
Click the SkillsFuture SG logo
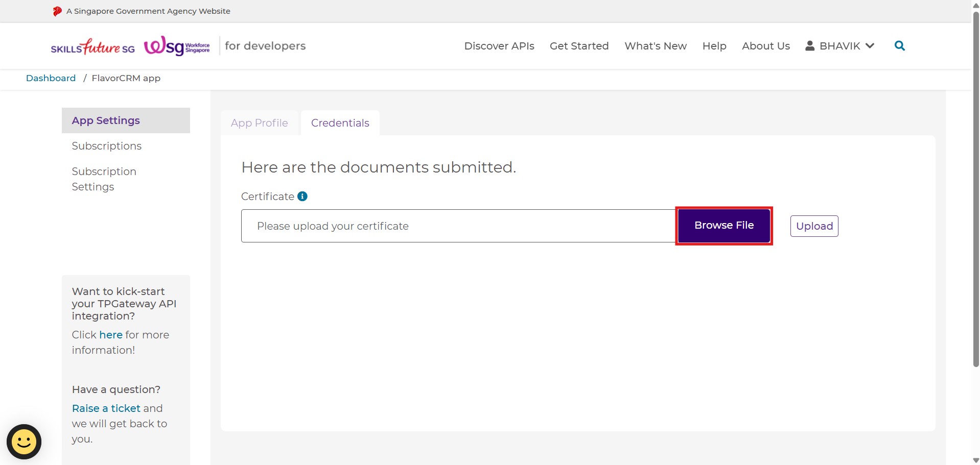92,47
